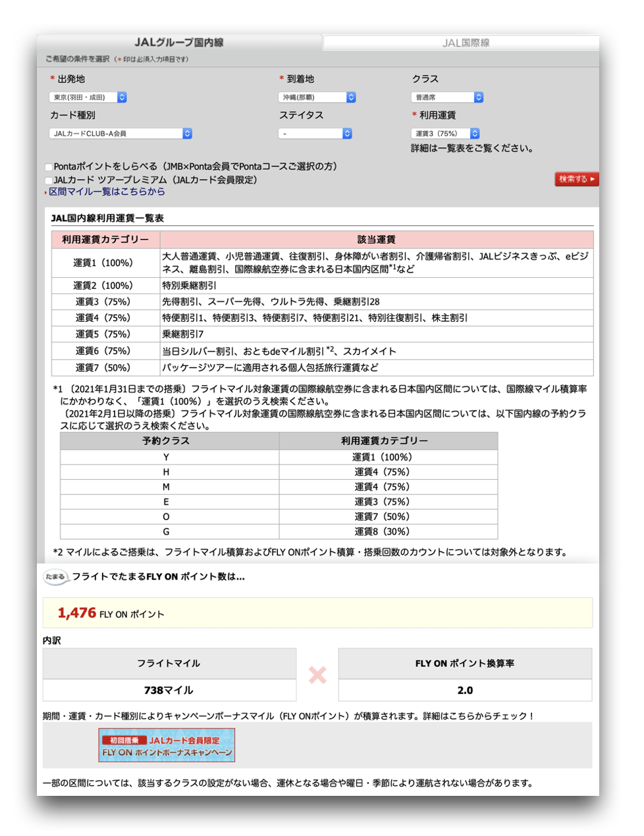Open the カード種別 dropdown
Screen dimensions: 644x836
[121, 134]
